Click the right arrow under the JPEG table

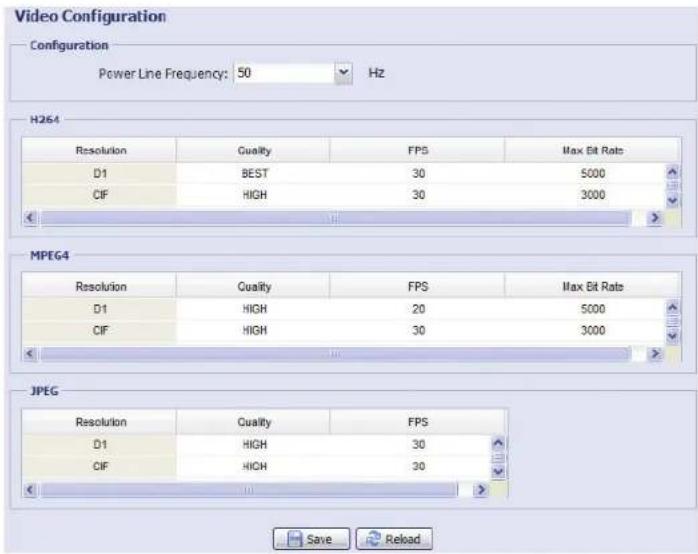coord(481,489)
